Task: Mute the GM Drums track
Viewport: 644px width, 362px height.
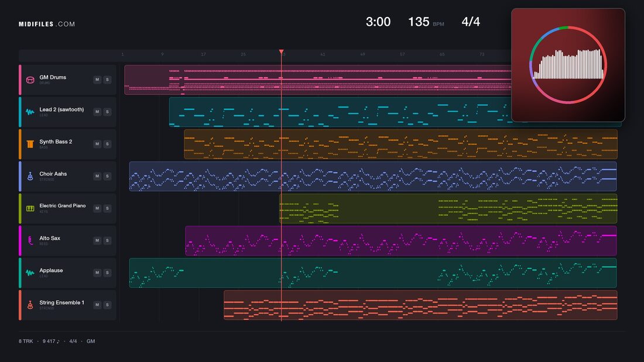Action: coord(97,80)
